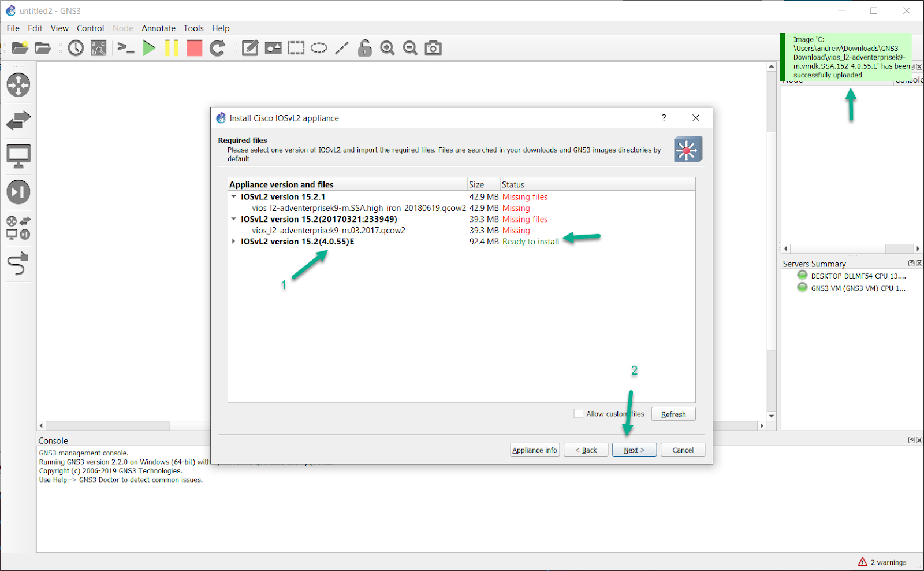Select the Draw a rectangle tool
Screen dimensions: 924x571
click(x=296, y=48)
